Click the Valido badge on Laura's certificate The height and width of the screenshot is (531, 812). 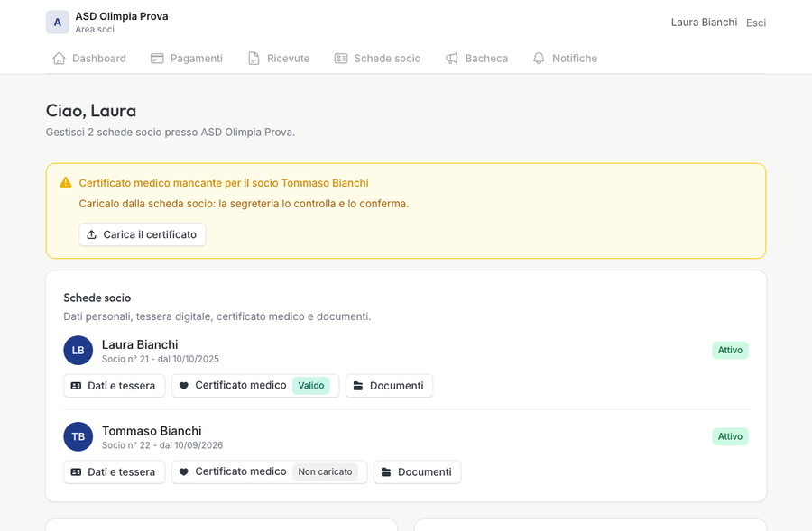coord(311,386)
